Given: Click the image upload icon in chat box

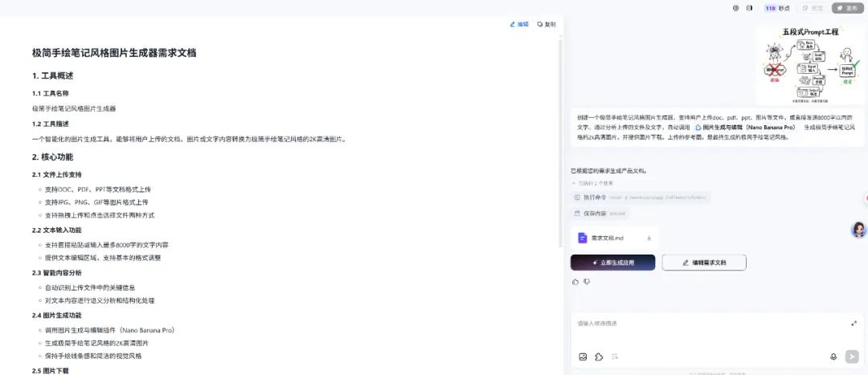Looking at the screenshot, I should pyautogui.click(x=583, y=357).
